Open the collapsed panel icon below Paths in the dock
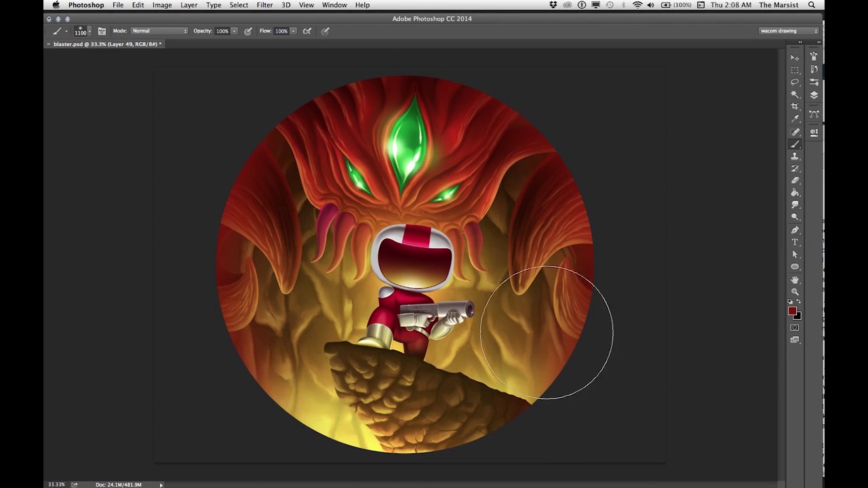 coord(814,133)
